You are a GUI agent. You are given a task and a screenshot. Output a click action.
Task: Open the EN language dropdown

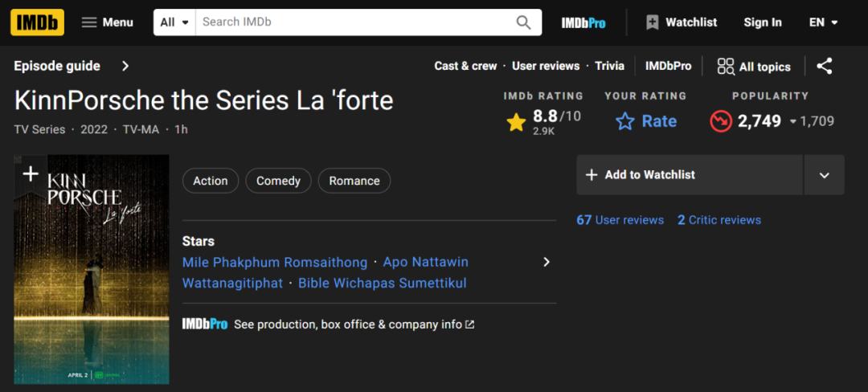[824, 22]
